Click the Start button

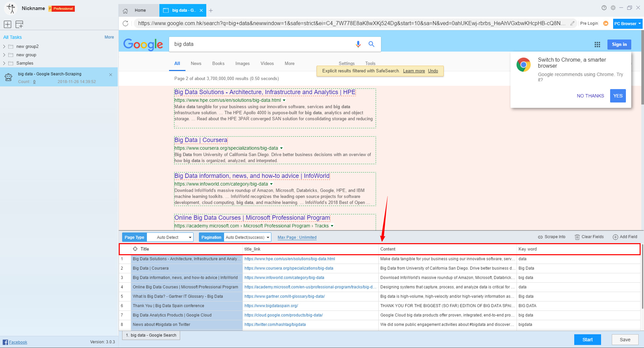coord(587,340)
